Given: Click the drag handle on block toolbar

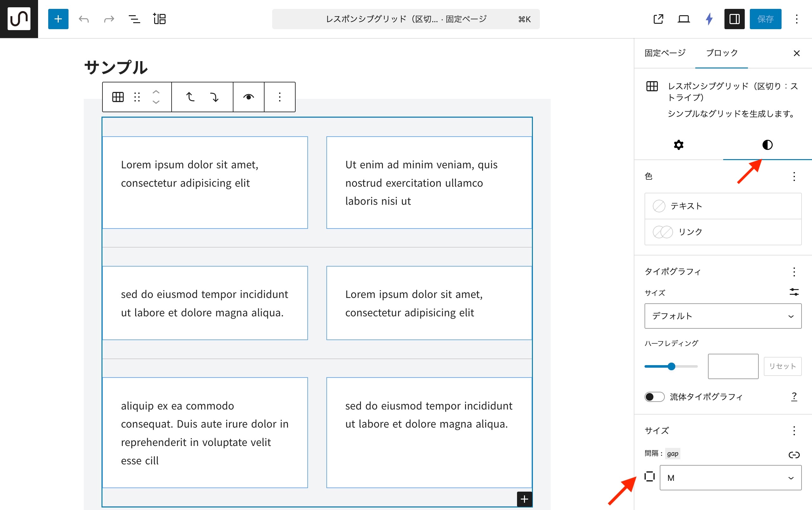Looking at the screenshot, I should point(137,97).
